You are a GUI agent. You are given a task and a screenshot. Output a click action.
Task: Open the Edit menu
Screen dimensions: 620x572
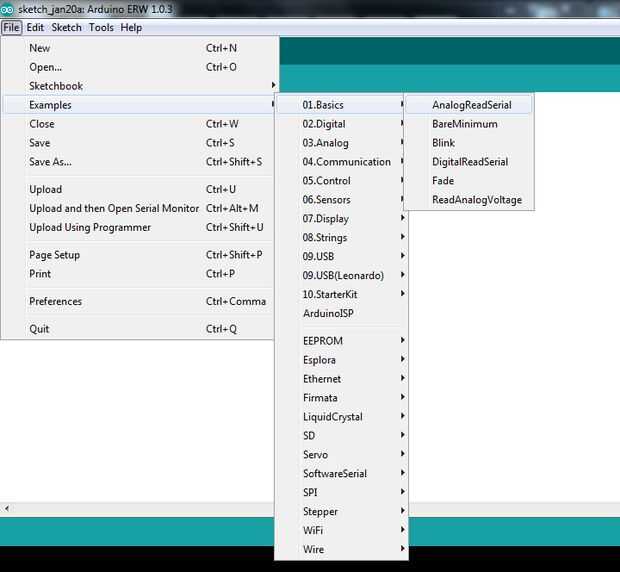[35, 28]
